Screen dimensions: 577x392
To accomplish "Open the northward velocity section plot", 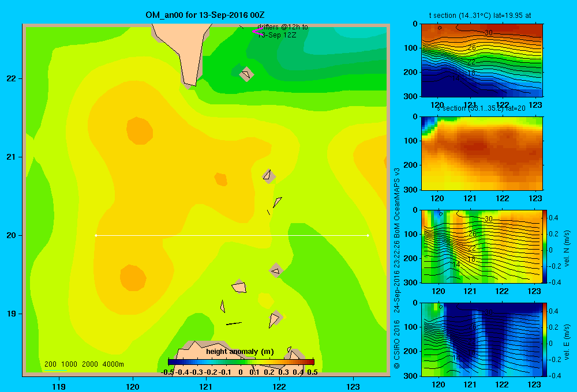I will tap(482, 246).
